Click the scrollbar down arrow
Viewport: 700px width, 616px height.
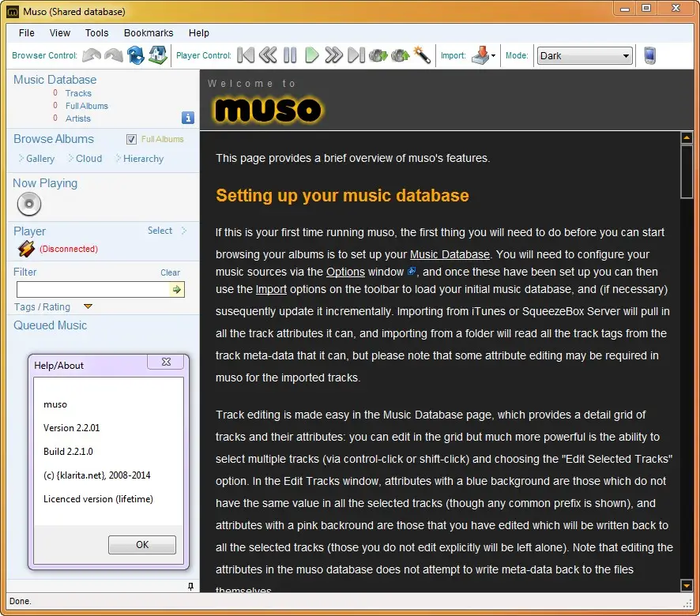pyautogui.click(x=686, y=585)
